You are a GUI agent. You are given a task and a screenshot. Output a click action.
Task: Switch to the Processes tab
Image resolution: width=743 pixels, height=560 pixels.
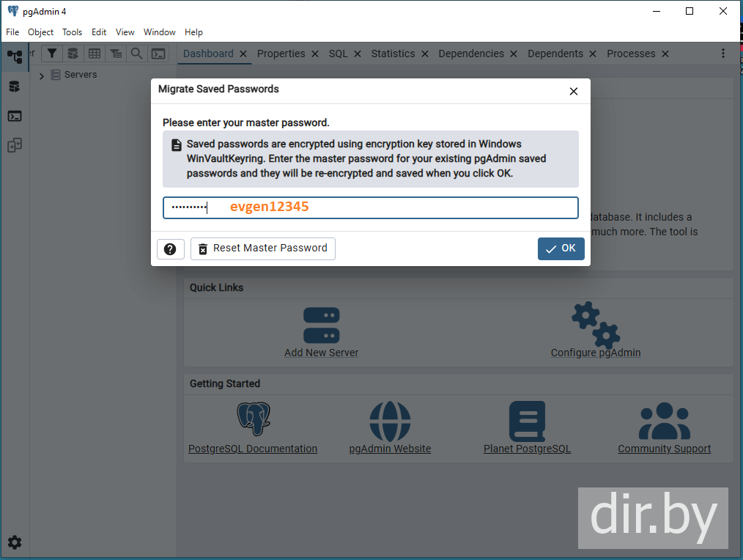point(631,54)
